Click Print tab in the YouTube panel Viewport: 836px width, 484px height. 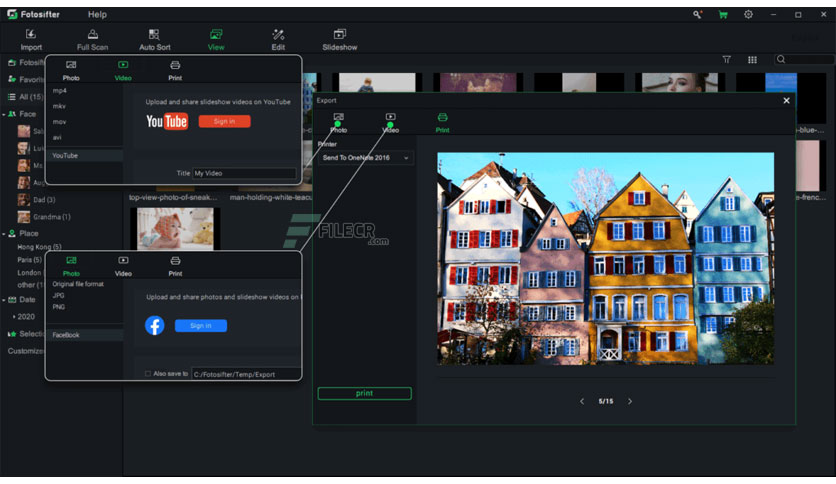click(x=175, y=71)
